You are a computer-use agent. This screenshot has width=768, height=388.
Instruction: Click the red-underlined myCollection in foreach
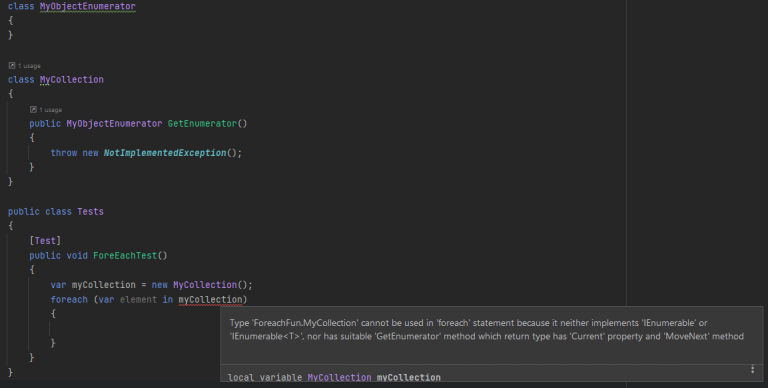(x=210, y=299)
